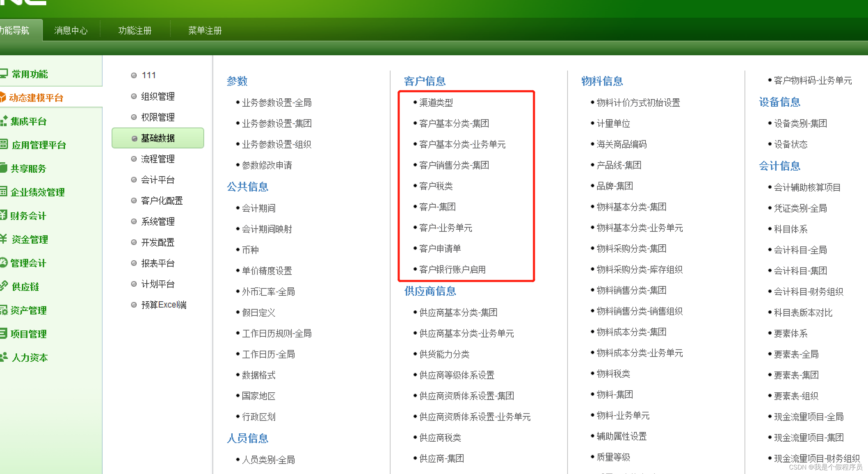This screenshot has height=474, width=868.
Task: Open 客户-业务单元 link
Action: point(446,228)
